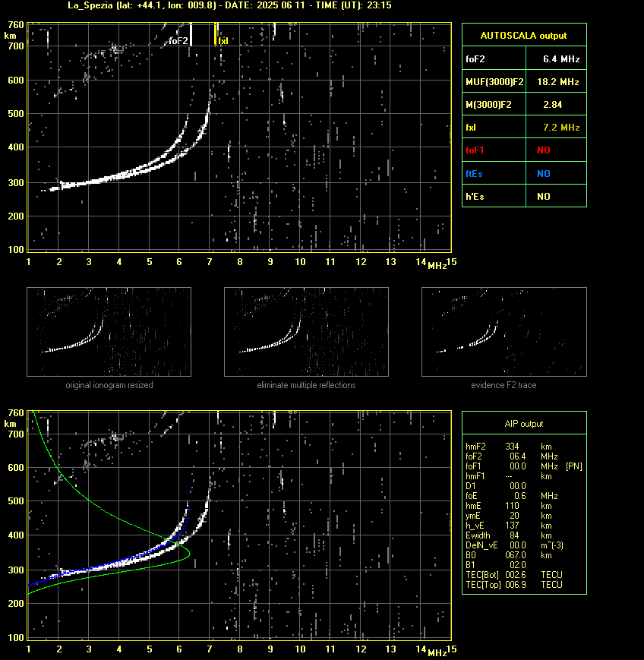Click the 300 km axis label on bottom ionogram

point(16,570)
